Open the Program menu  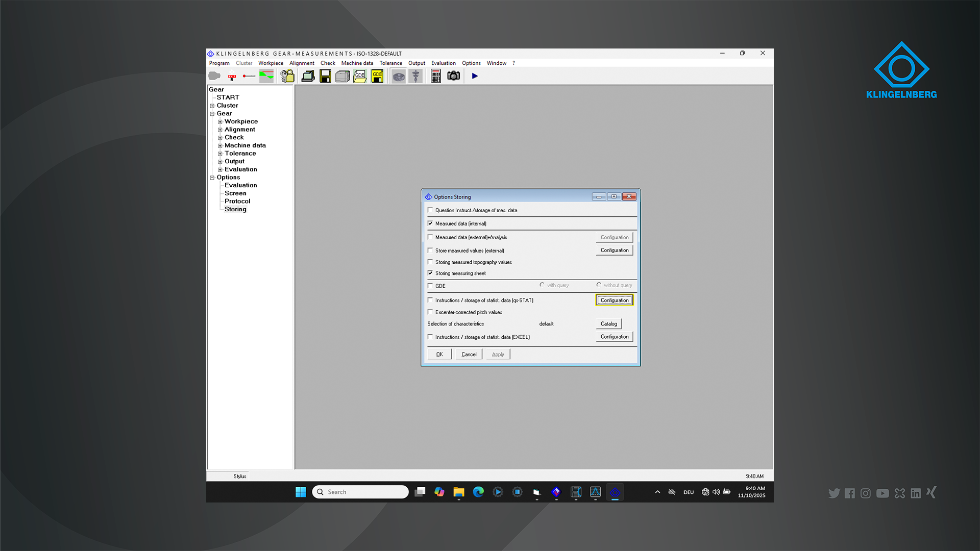tap(219, 63)
